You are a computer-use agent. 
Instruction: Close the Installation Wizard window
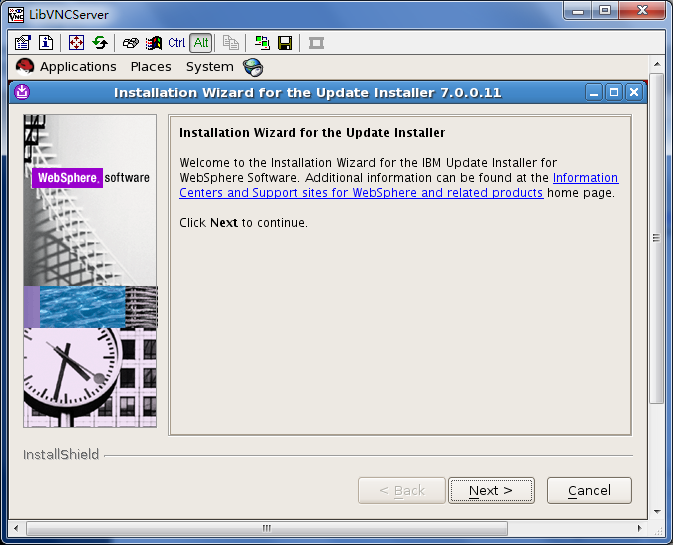tap(634, 92)
